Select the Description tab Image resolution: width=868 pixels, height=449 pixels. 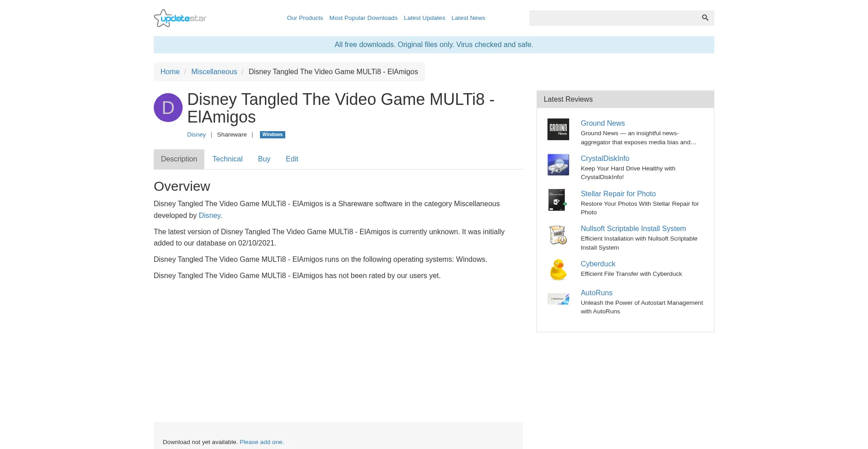[x=179, y=159]
